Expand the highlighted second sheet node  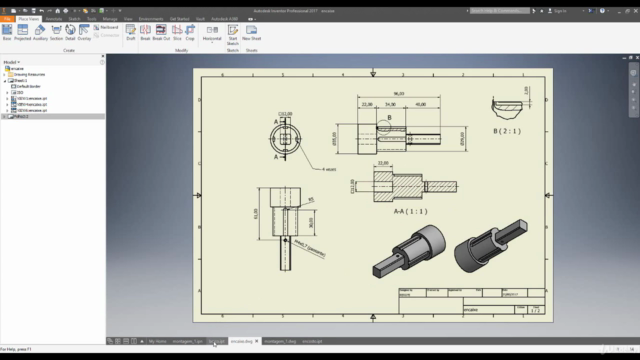coord(4,116)
